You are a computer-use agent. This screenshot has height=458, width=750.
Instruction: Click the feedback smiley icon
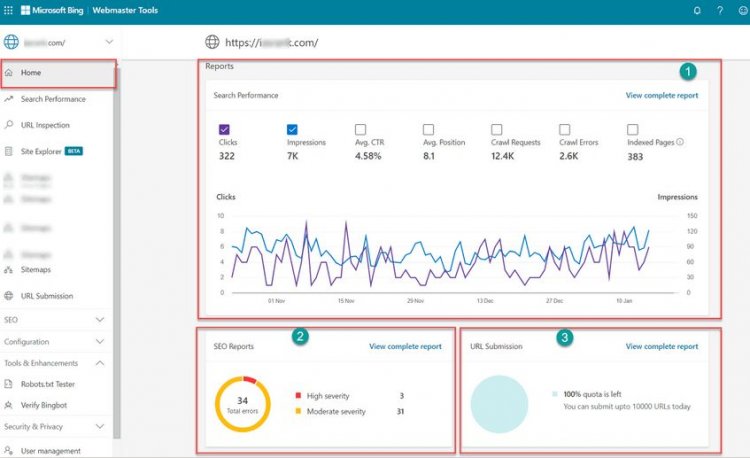coord(743,10)
